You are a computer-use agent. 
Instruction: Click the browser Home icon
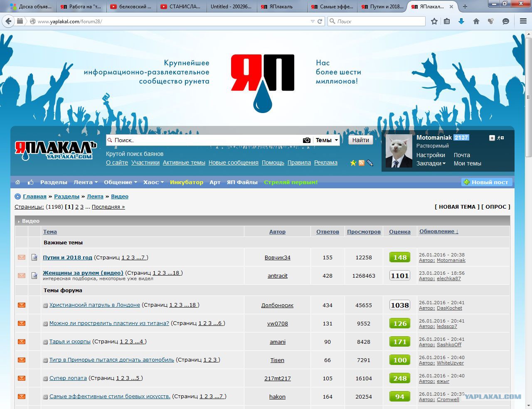pyautogui.click(x=476, y=21)
